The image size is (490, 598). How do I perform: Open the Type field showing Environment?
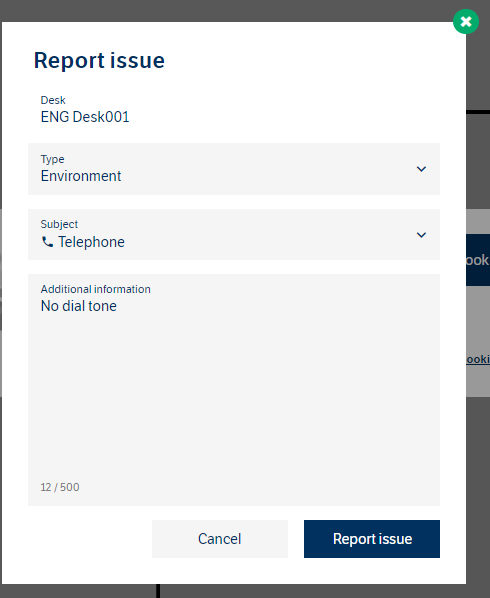click(x=234, y=169)
